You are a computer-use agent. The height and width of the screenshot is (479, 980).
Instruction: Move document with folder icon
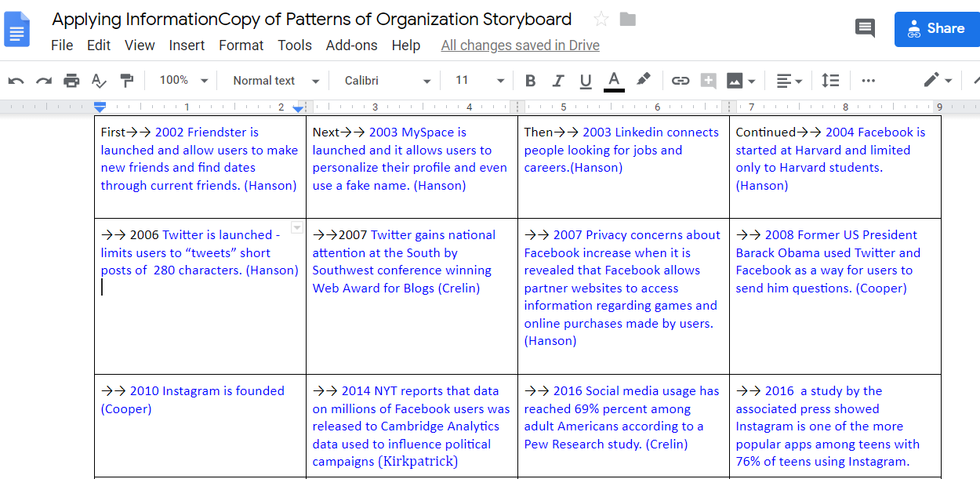pyautogui.click(x=627, y=20)
